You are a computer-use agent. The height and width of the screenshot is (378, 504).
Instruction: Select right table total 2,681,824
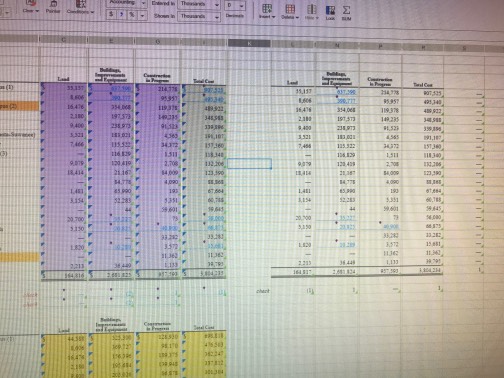coord(337,272)
